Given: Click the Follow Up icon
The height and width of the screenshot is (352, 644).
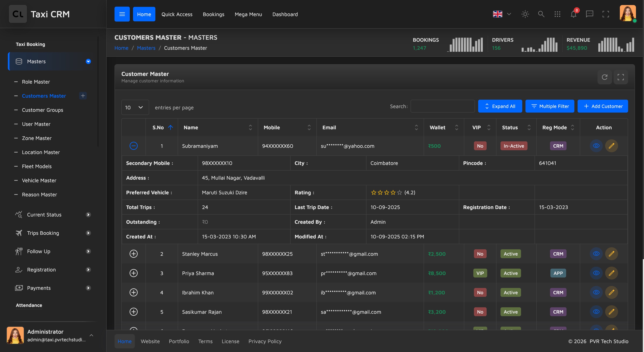Looking at the screenshot, I should 19,251.
